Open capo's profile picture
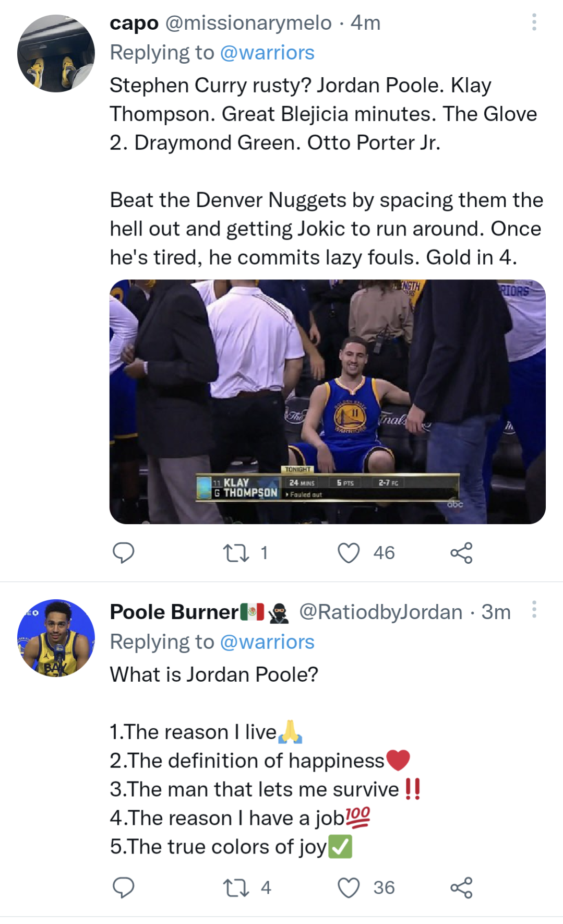563x924 pixels. [x=56, y=53]
